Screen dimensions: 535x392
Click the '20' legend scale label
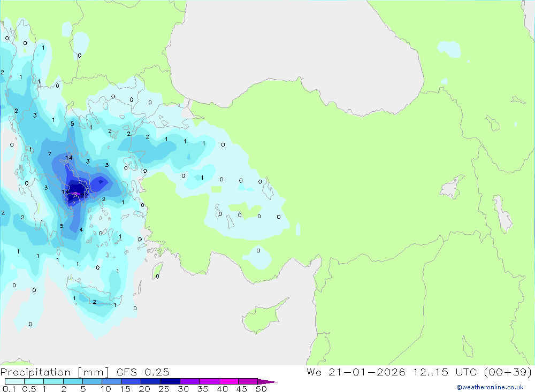[x=144, y=389]
